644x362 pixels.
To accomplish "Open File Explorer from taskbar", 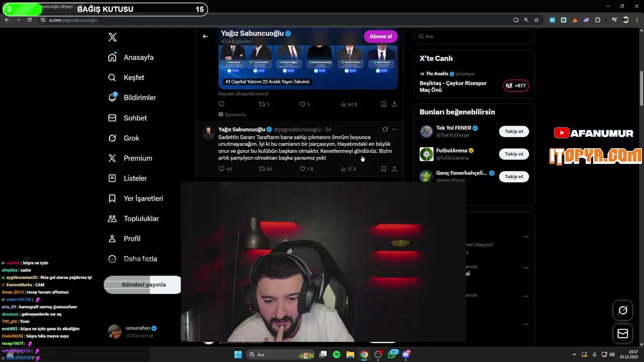I will point(350,354).
